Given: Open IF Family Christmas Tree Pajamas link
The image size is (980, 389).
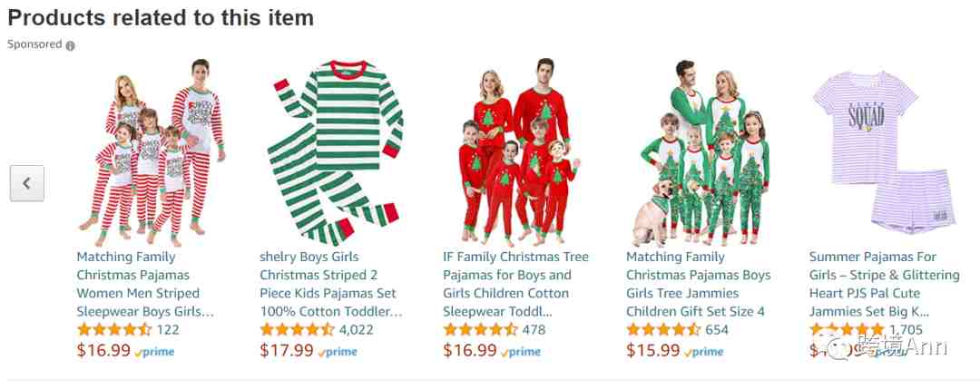Looking at the screenshot, I should [515, 284].
